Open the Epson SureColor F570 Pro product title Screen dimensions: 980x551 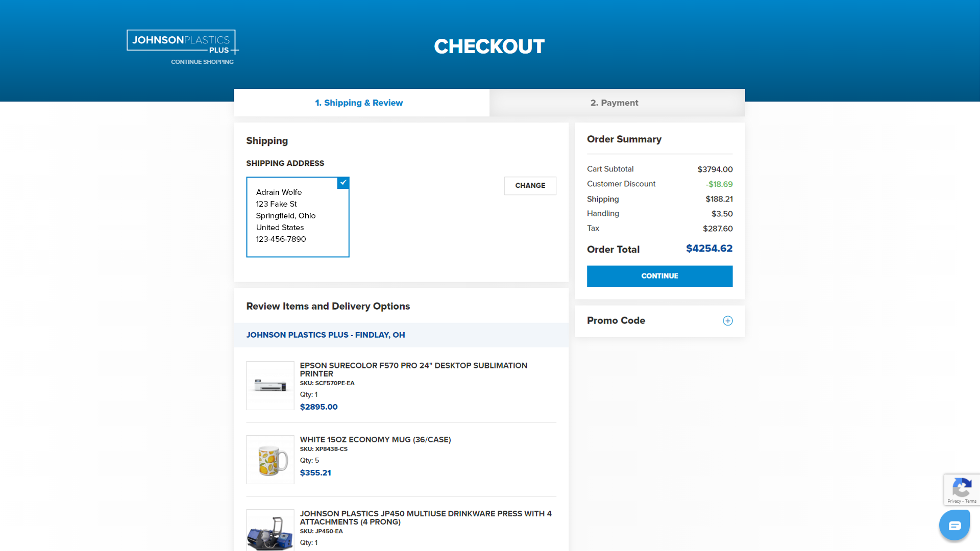coord(413,369)
